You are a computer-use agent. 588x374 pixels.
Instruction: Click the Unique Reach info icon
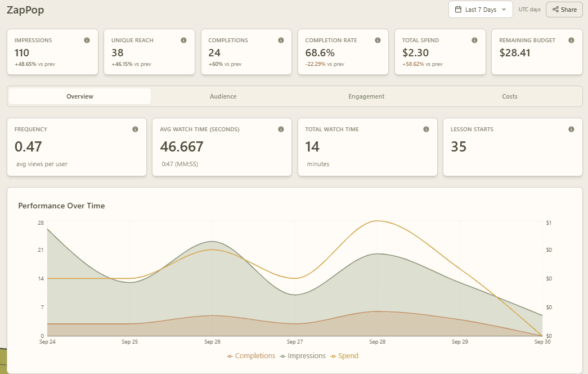pos(184,40)
